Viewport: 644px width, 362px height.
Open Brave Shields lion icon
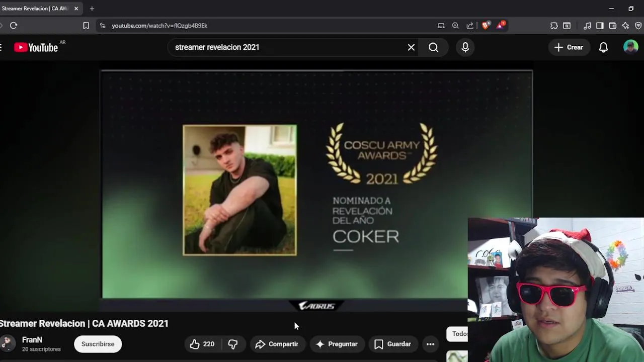pyautogui.click(x=486, y=25)
